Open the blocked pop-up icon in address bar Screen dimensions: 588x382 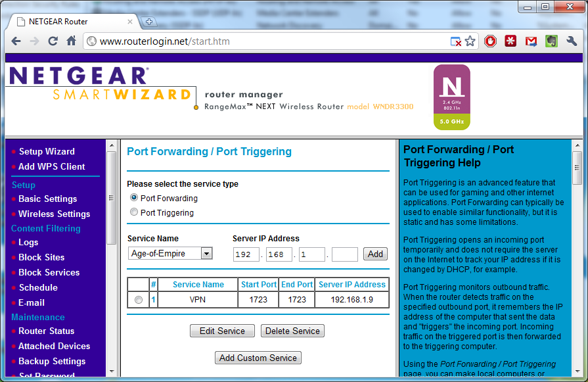456,41
